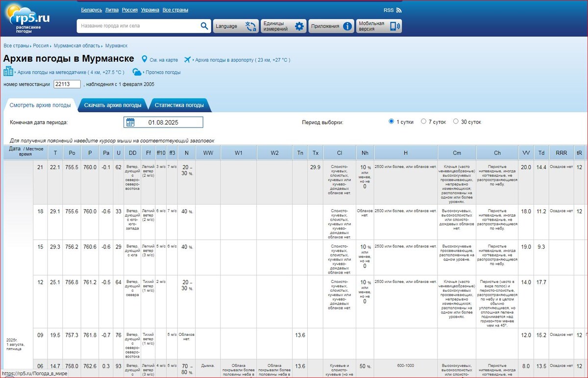Click the WW column header
The height and width of the screenshot is (378, 588).
coord(208,153)
